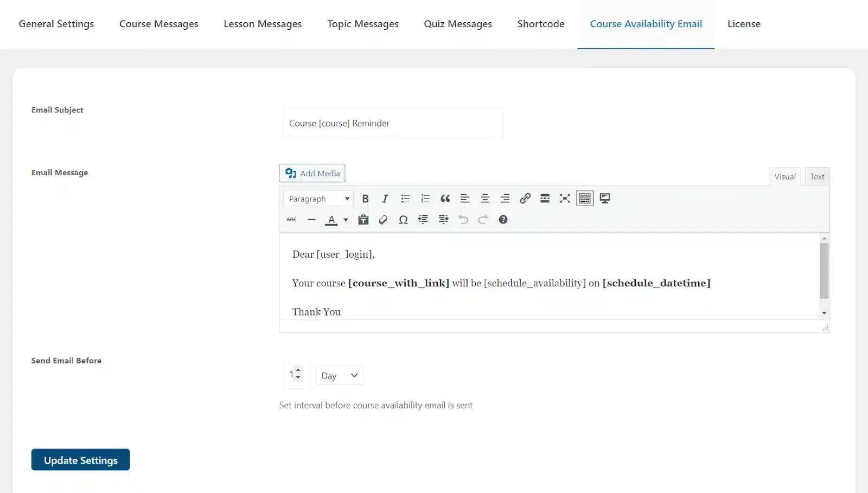The width and height of the screenshot is (868, 493).
Task: Insert a link into the email message
Action: pyautogui.click(x=525, y=198)
